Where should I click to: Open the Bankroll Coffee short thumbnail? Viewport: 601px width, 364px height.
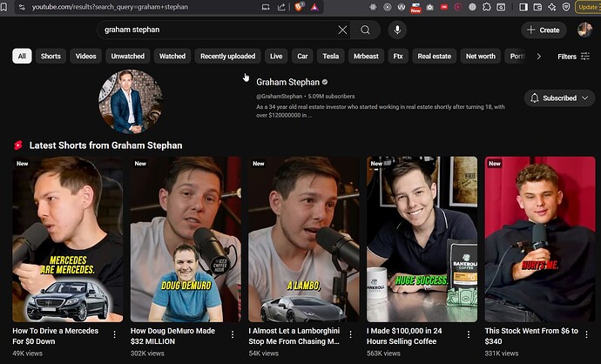(x=422, y=239)
